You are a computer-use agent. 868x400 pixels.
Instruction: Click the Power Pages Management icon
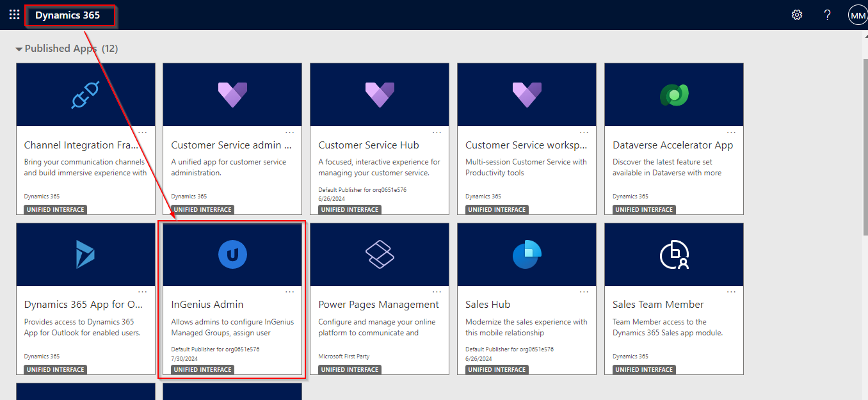pos(380,255)
